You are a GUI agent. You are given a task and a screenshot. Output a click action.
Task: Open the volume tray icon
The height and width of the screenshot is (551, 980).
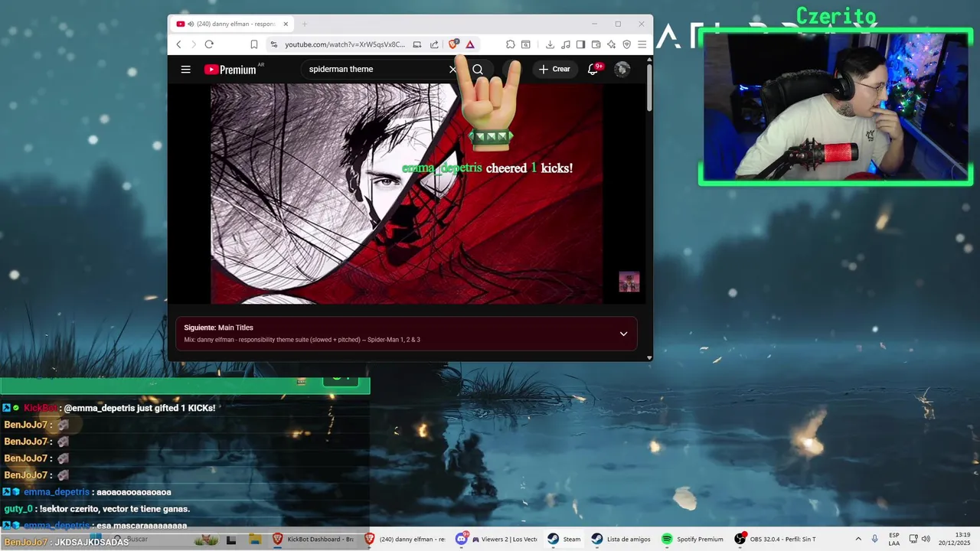point(926,539)
